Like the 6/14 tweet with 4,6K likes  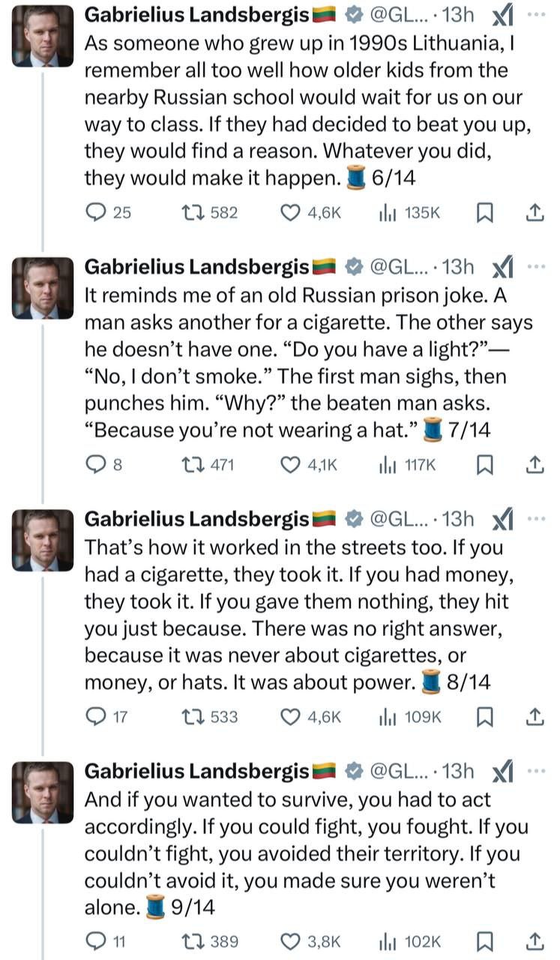pos(291,213)
